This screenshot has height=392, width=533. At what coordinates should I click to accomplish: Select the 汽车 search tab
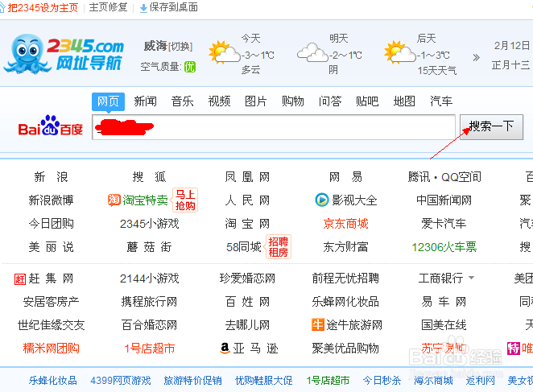tap(441, 101)
